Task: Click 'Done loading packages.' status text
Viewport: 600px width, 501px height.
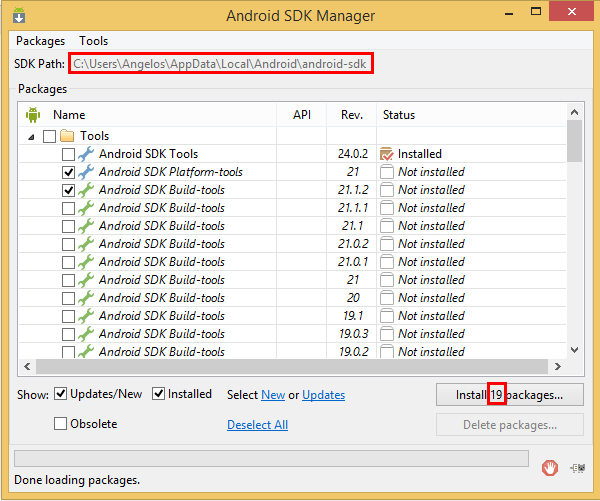Action: pos(77,480)
